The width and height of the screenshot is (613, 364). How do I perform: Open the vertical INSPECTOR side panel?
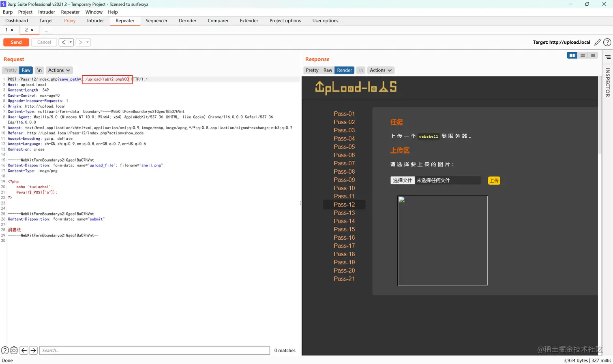[608, 82]
